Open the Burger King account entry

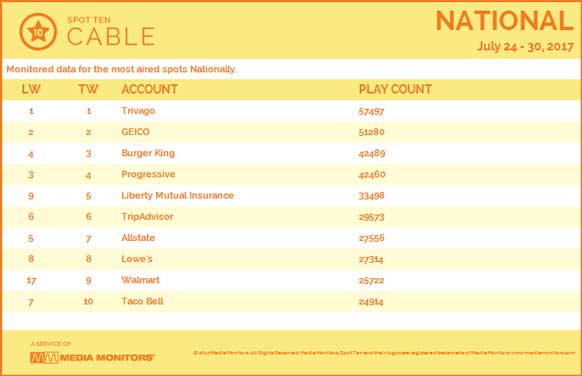coord(148,153)
